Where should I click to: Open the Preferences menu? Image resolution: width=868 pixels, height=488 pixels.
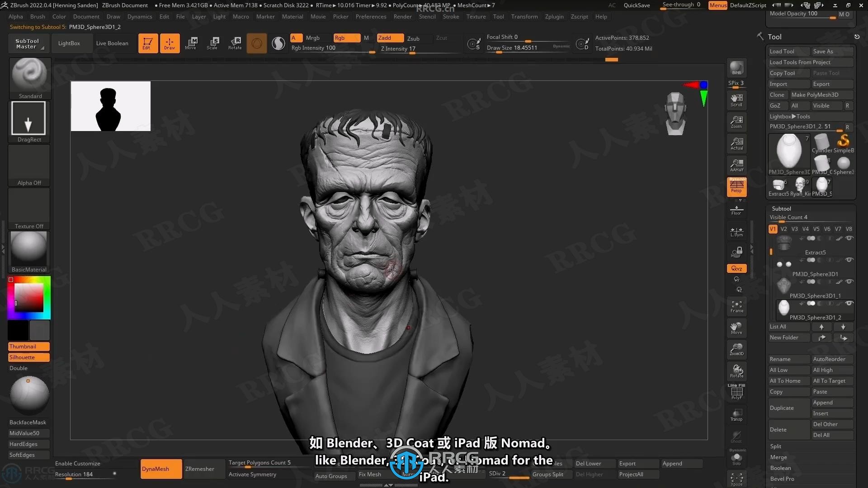[371, 16]
